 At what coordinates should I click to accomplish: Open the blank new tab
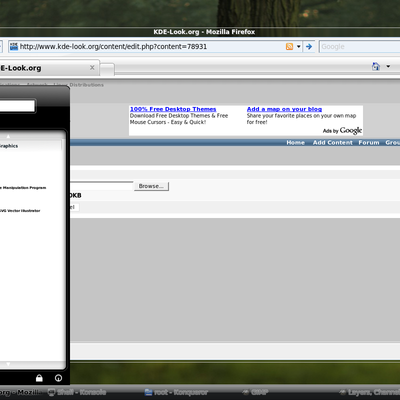coord(107,70)
